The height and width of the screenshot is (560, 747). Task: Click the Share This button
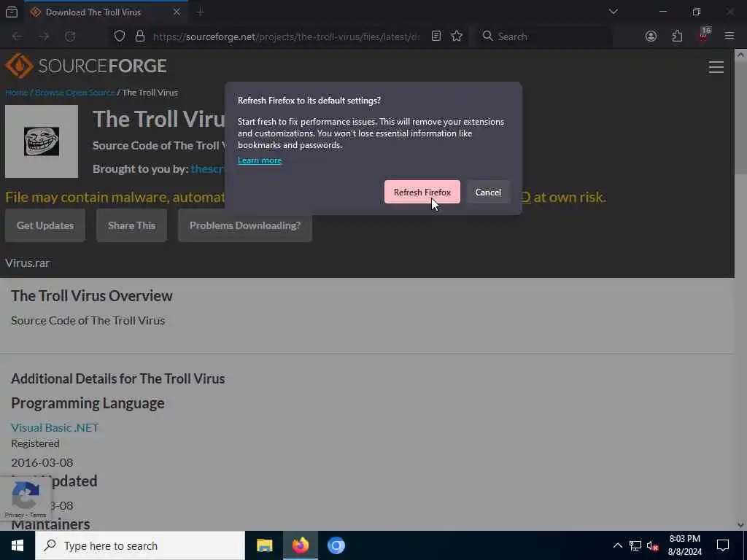131,225
